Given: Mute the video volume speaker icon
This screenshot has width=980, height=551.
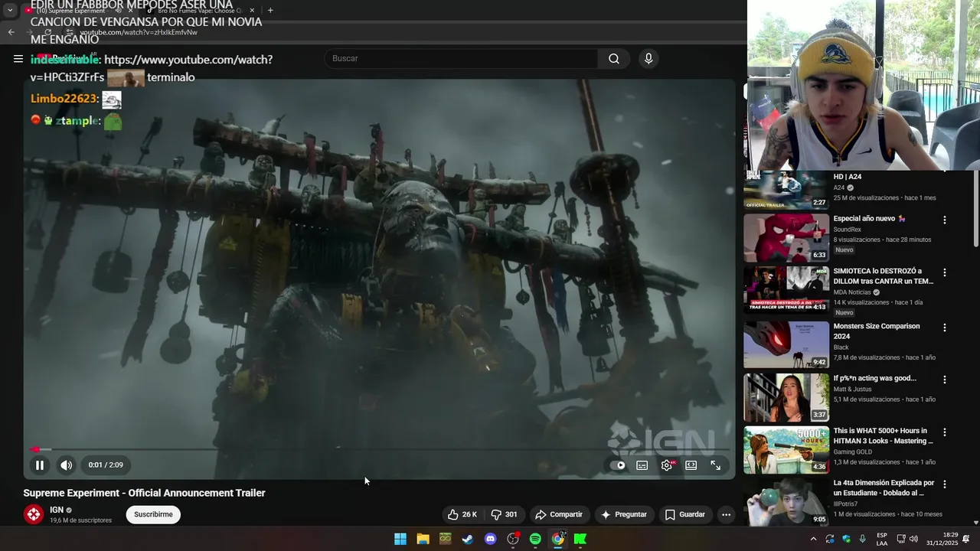Looking at the screenshot, I should coord(67,465).
